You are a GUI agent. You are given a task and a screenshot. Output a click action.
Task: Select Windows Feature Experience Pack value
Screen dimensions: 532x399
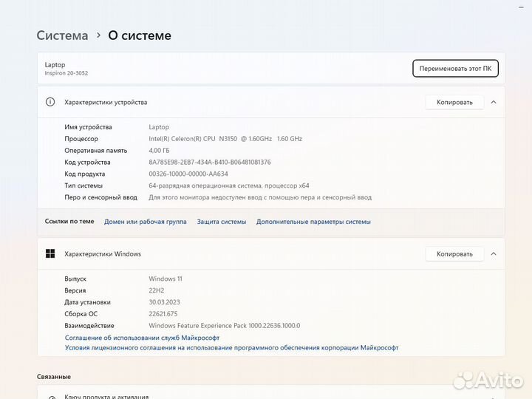225,325
